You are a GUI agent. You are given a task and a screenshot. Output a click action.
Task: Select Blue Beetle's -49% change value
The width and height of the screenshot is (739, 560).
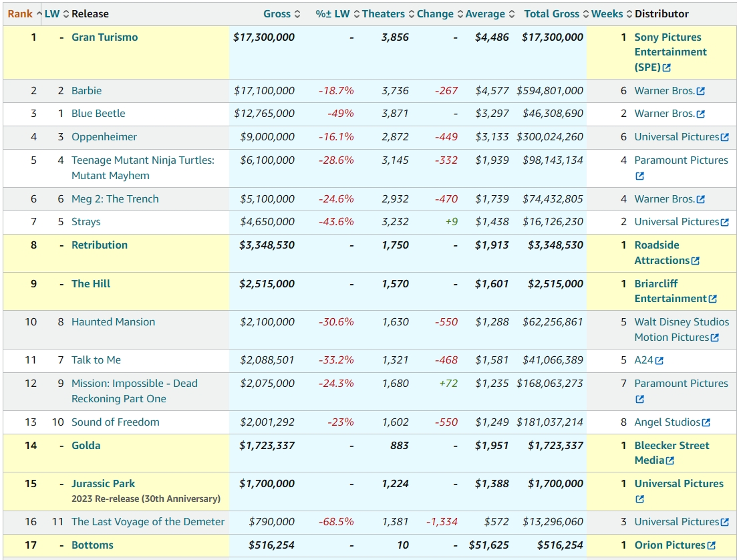pos(340,114)
